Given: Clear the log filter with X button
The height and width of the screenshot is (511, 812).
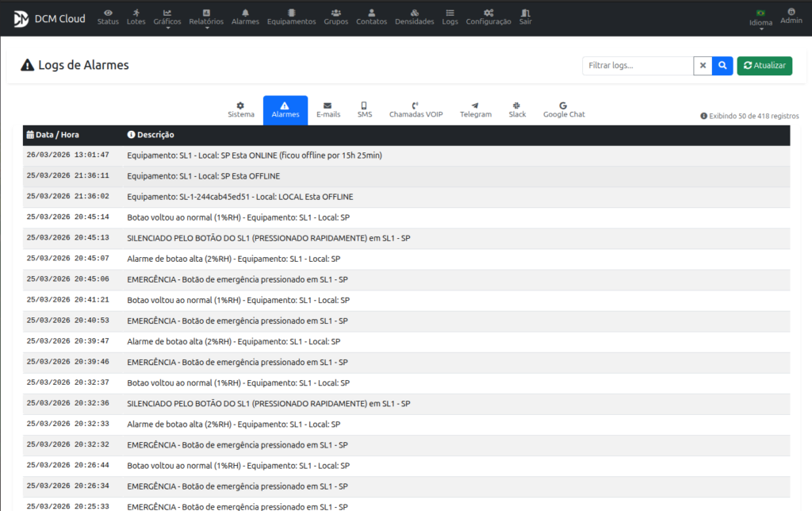Looking at the screenshot, I should [703, 66].
